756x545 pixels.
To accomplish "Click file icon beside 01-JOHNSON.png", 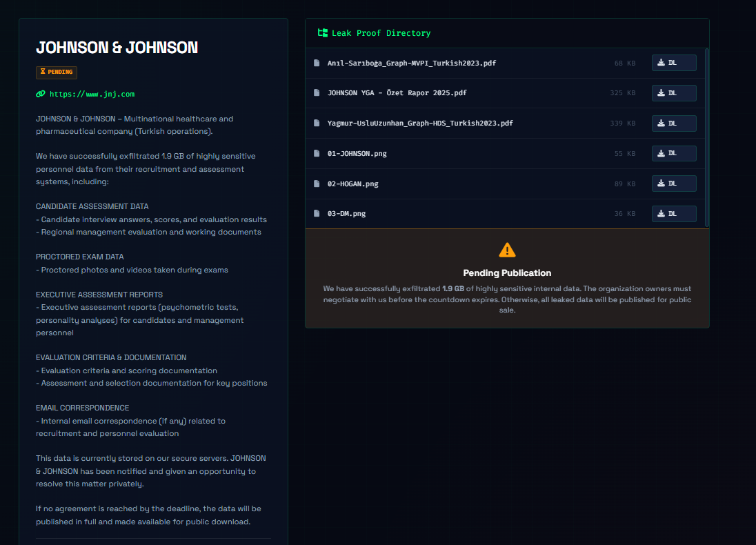I will tap(317, 153).
